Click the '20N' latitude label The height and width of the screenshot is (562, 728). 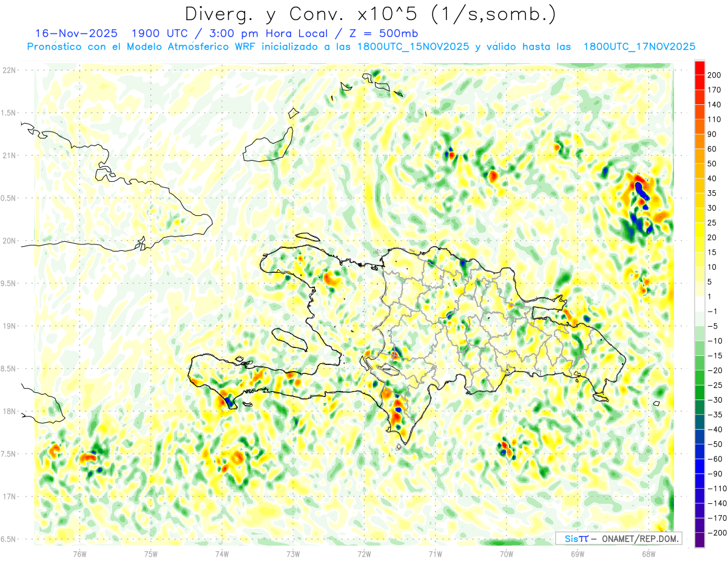pos(9,241)
